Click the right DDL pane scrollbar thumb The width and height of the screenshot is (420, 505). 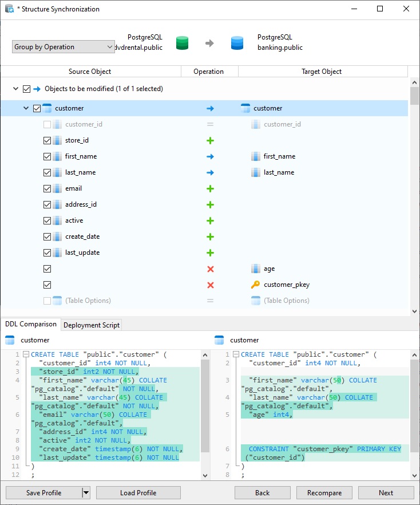click(414, 407)
